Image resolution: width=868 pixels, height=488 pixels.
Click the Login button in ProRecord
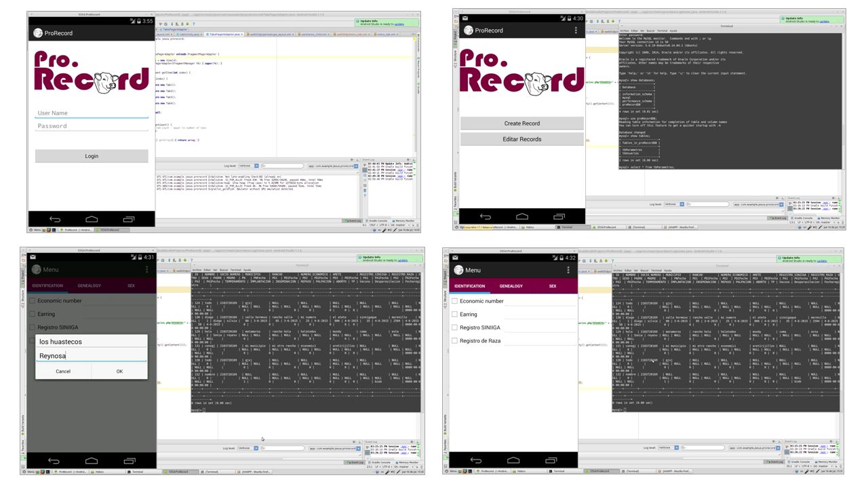pos(92,156)
